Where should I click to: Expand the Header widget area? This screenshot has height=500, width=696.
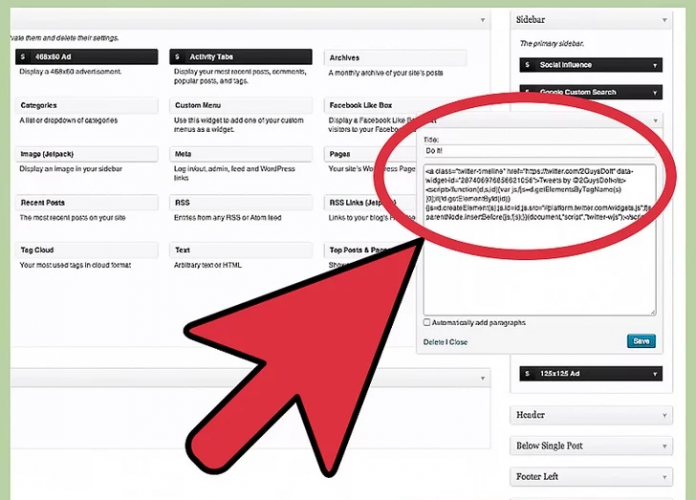(665, 415)
